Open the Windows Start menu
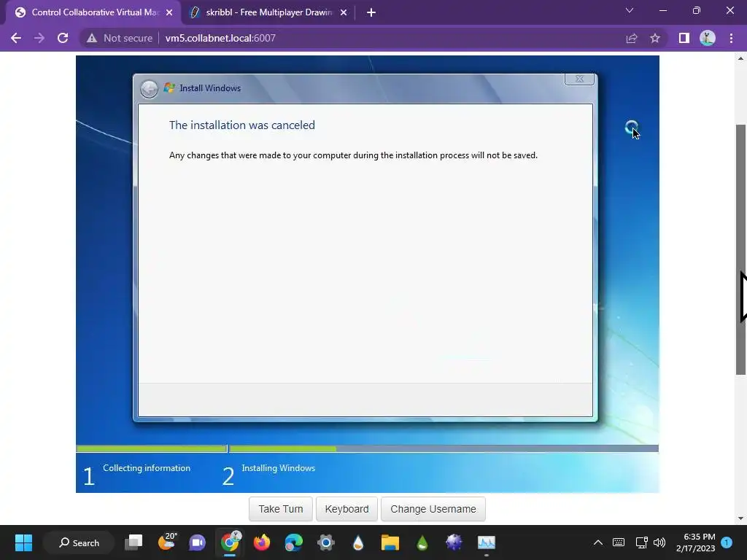Image resolution: width=747 pixels, height=560 pixels. click(23, 542)
